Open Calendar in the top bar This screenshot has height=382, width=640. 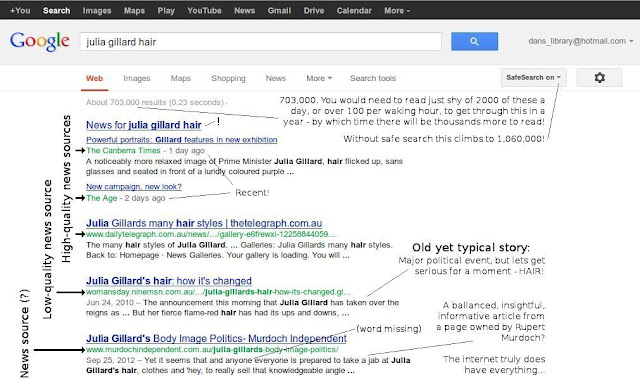[x=354, y=11]
